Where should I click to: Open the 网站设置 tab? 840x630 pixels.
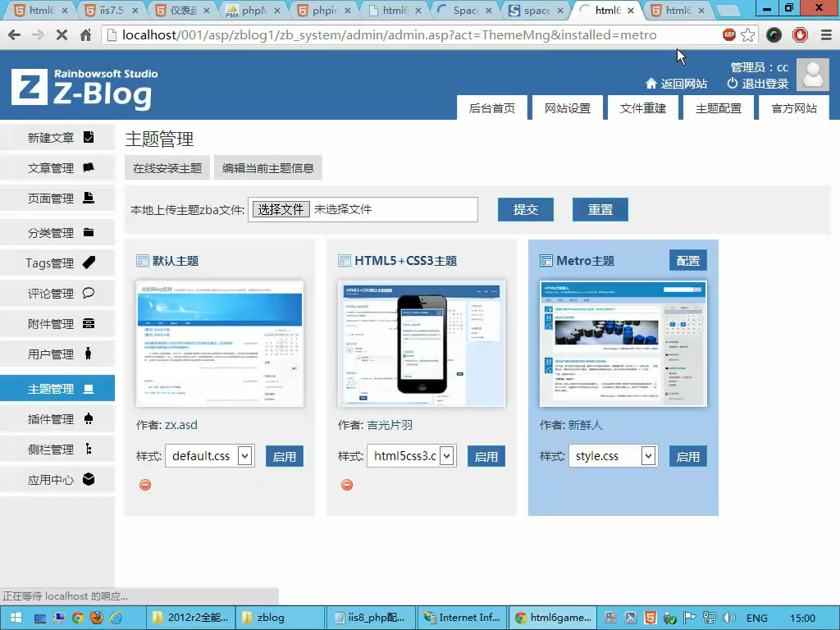568,108
